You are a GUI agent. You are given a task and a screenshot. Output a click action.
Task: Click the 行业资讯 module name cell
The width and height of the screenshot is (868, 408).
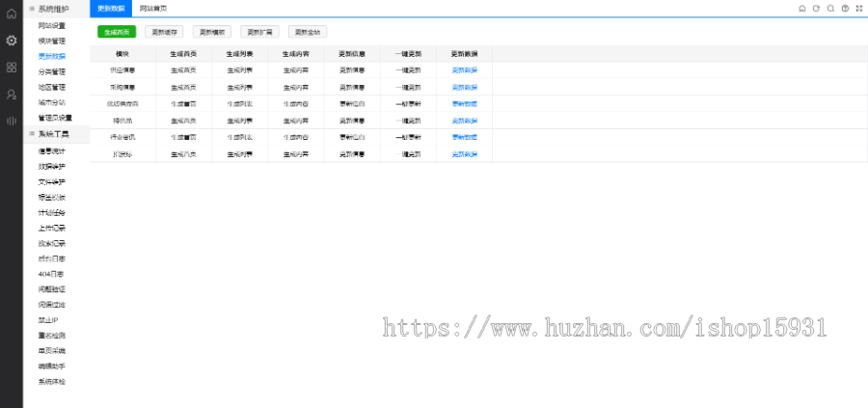122,137
